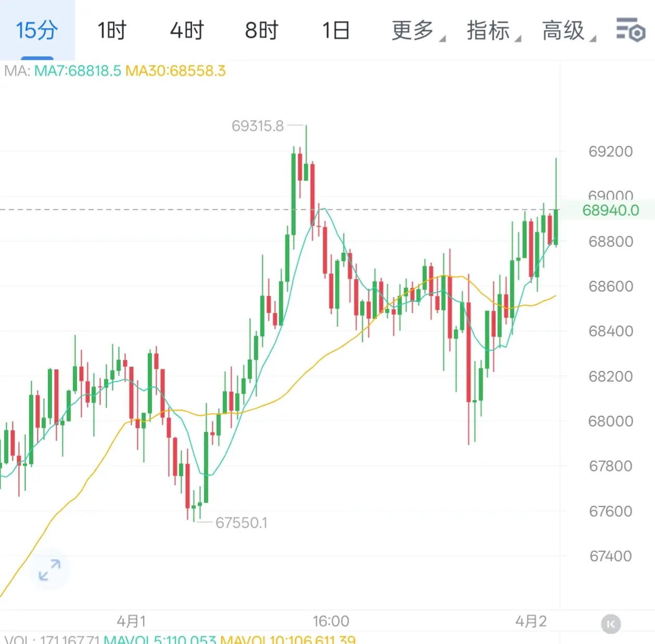The height and width of the screenshot is (644, 655).
Task: Tap the 68600 price axis label
Action: pos(611,287)
